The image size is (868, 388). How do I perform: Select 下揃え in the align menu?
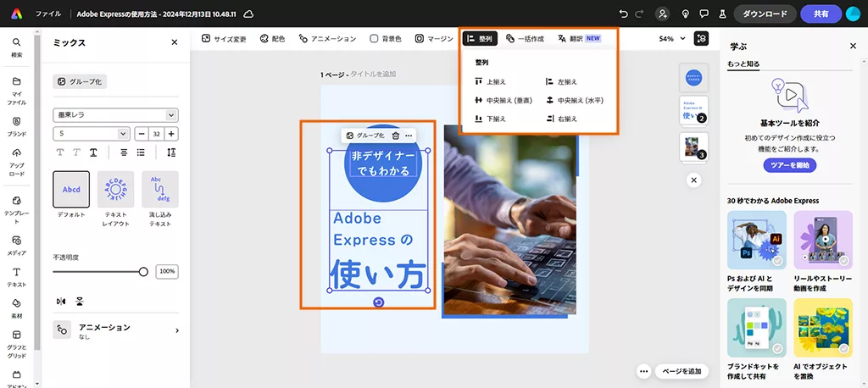tap(491, 119)
